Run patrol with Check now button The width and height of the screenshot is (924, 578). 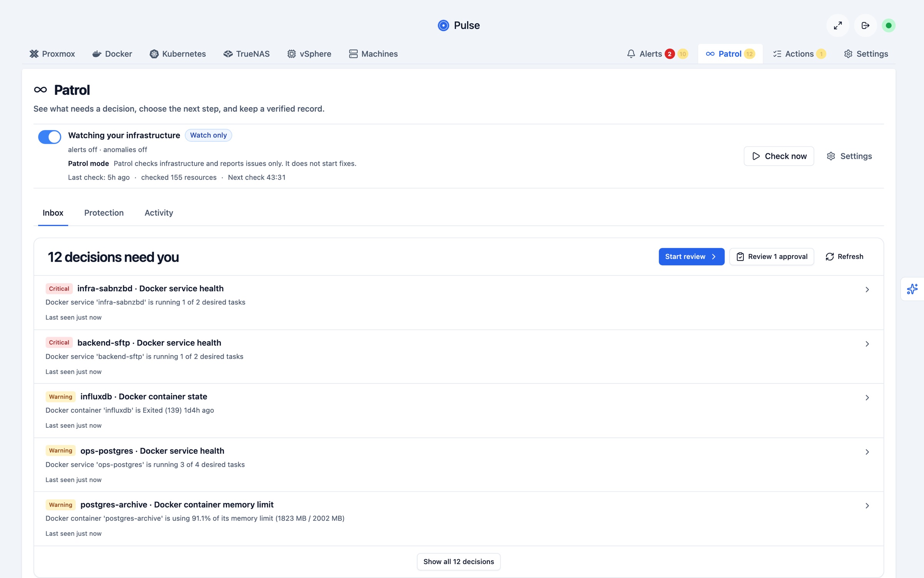click(x=779, y=156)
